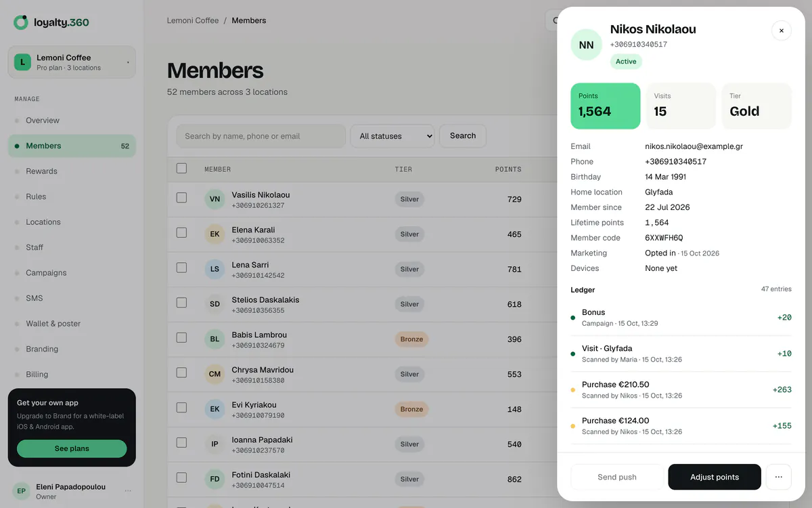Click the Active status badge
Viewport: 812px width, 508px height.
point(626,62)
